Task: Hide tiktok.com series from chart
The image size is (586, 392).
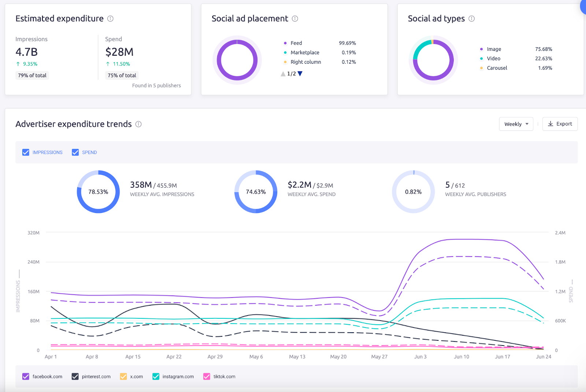Action: (x=207, y=377)
